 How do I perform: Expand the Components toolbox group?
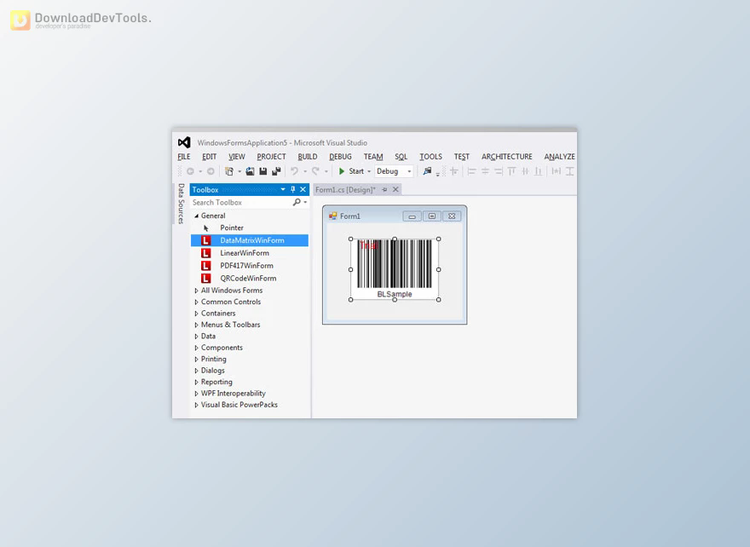[x=196, y=348]
